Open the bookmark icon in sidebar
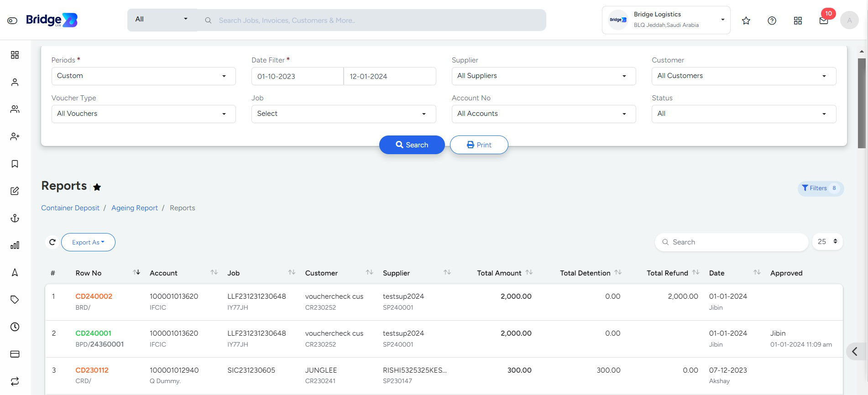 click(x=15, y=164)
